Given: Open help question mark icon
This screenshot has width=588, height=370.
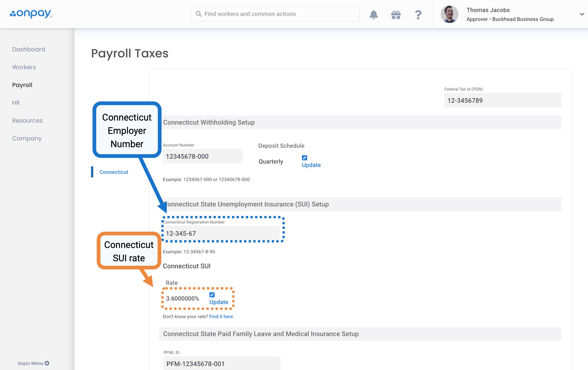Looking at the screenshot, I should click(418, 15).
